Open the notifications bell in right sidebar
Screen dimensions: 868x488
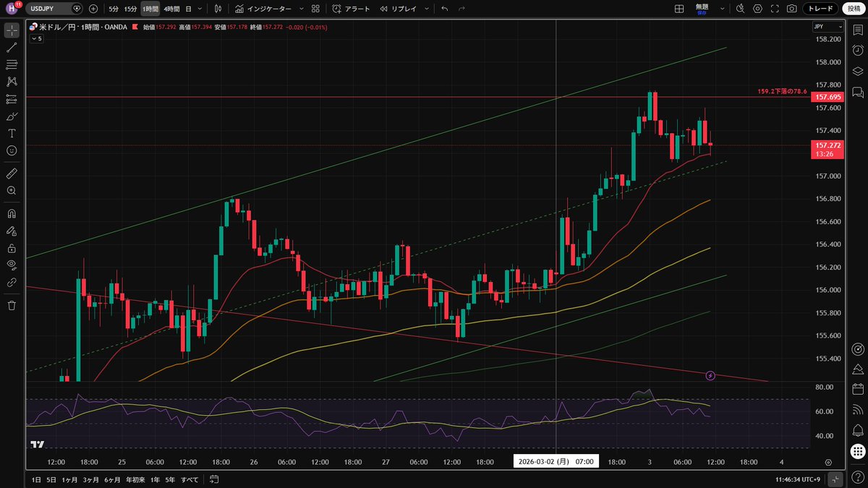[858, 429]
